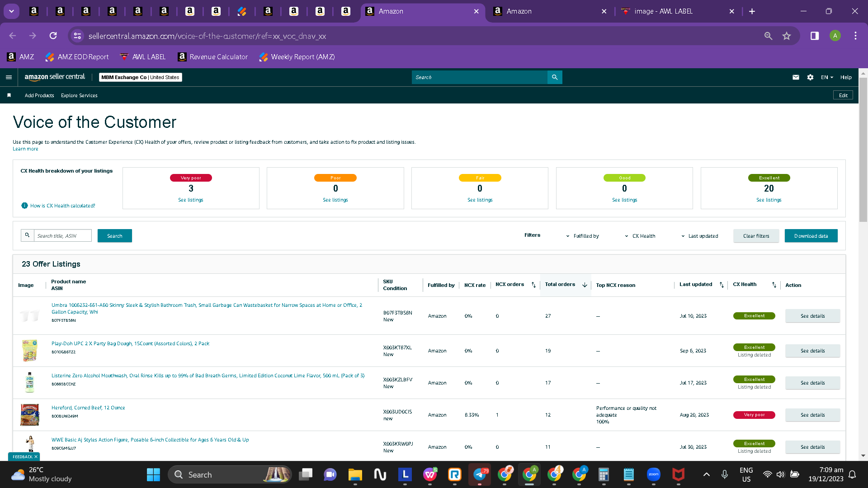
Task: Click the Learn more link
Action: (25, 149)
